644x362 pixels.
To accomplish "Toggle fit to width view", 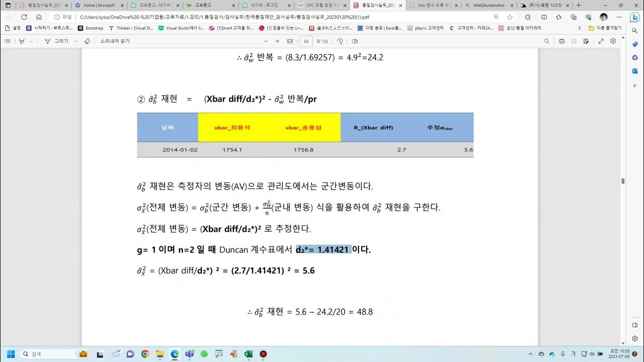I will pos(290,41).
